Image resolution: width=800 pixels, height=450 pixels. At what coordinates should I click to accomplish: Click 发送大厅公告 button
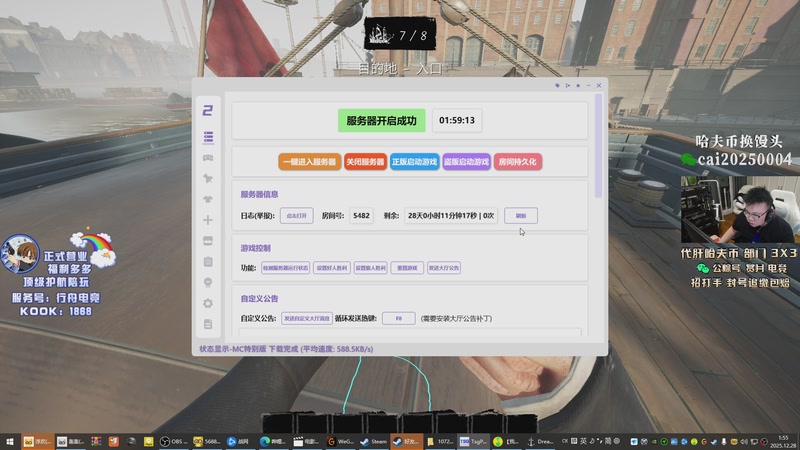click(444, 268)
